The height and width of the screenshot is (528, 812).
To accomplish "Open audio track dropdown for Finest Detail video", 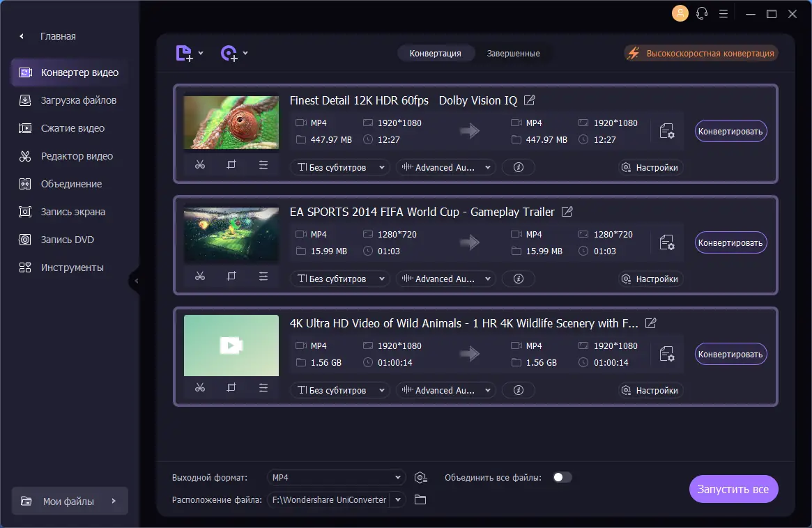I will pos(445,167).
